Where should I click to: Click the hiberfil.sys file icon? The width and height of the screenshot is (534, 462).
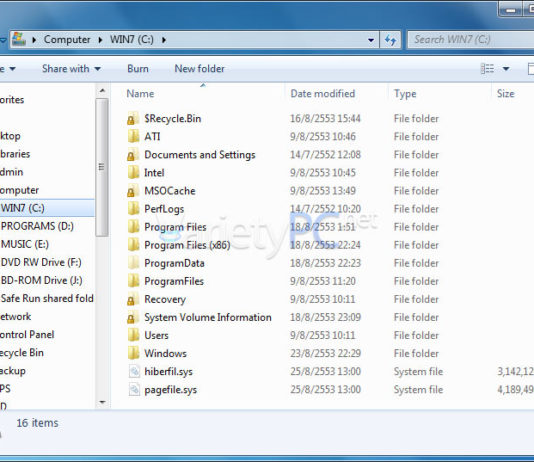pos(134,371)
